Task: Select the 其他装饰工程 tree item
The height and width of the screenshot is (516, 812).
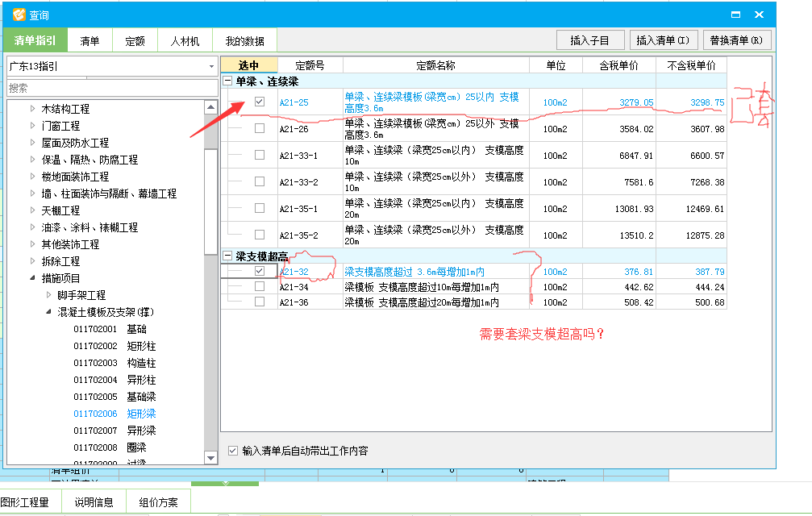Action: (70, 244)
